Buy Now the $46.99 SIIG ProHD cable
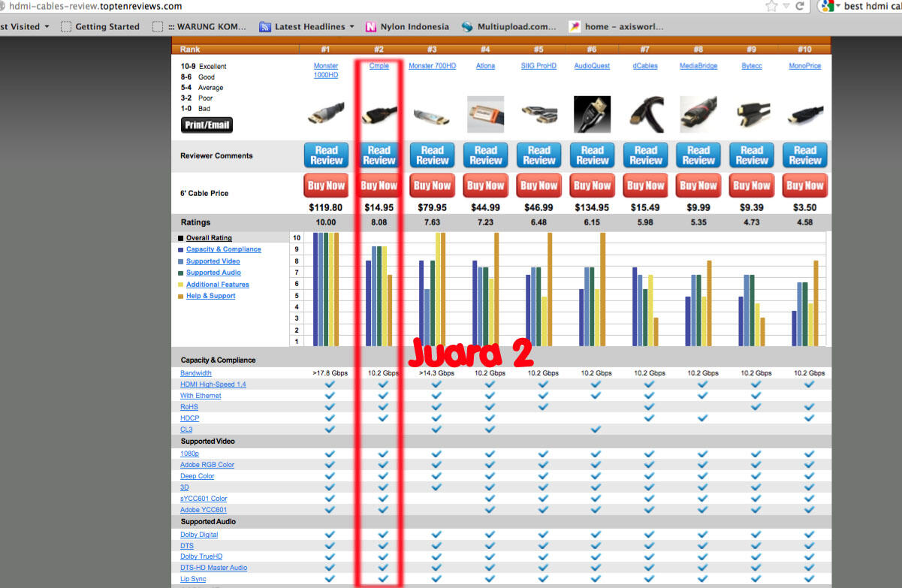This screenshot has width=902, height=588. [x=538, y=185]
